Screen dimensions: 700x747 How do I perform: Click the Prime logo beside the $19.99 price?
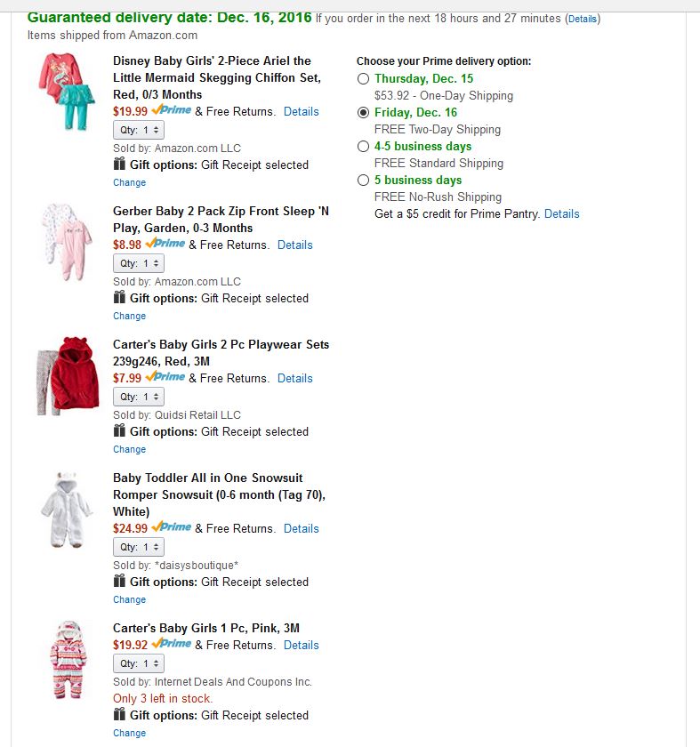point(172,110)
